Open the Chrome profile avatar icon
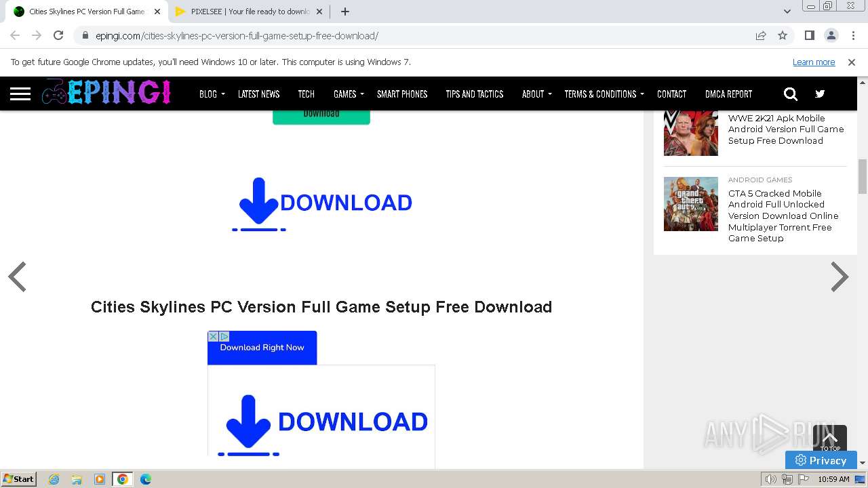Viewport: 868px width, 488px height. (x=831, y=35)
